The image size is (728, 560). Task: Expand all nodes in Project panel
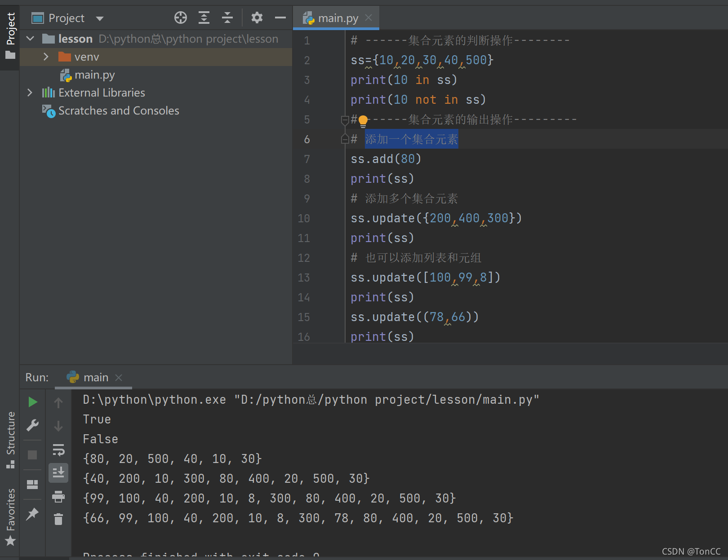click(x=204, y=18)
